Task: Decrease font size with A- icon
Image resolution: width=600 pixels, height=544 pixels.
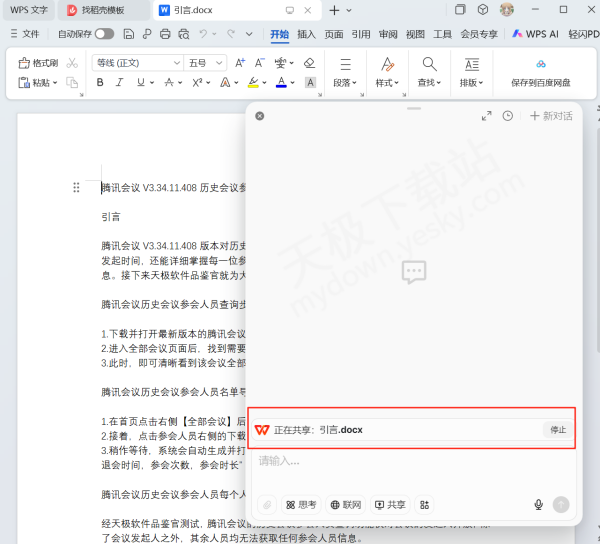Action: 260,63
